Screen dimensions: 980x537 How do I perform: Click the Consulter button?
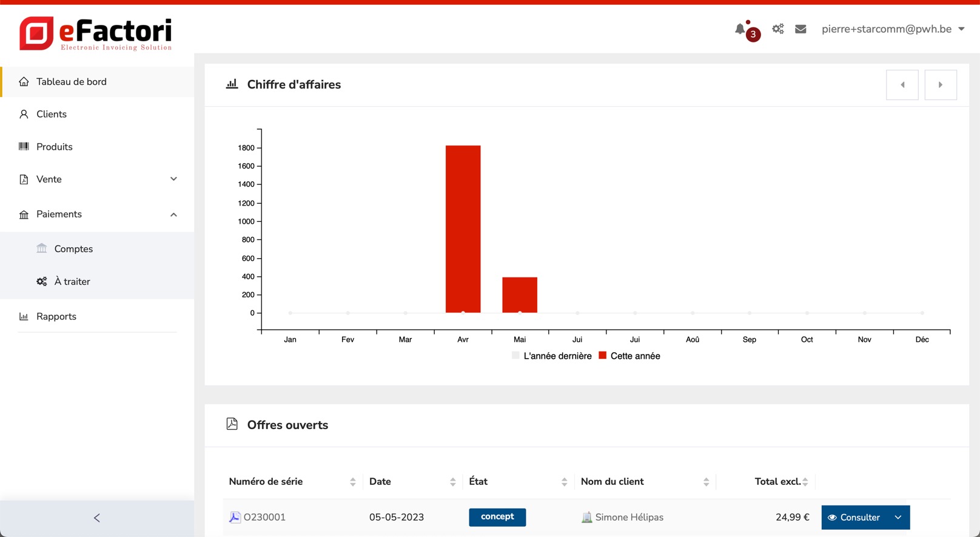[854, 518]
